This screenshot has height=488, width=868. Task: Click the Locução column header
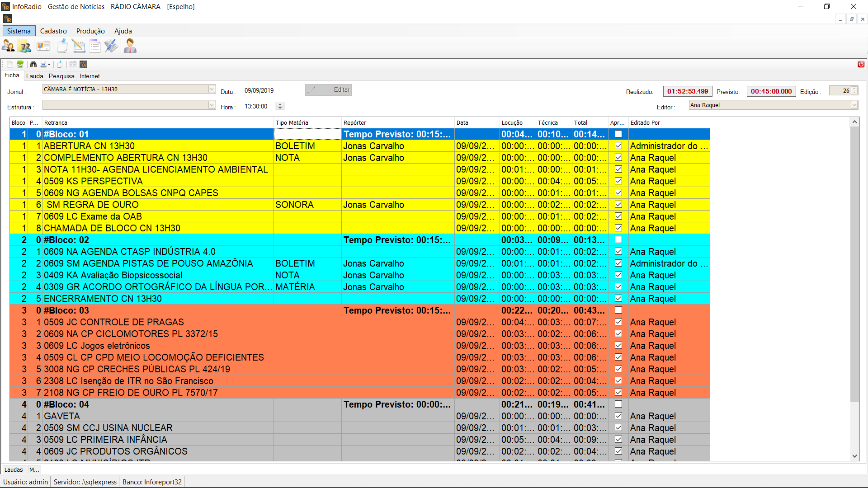click(518, 122)
